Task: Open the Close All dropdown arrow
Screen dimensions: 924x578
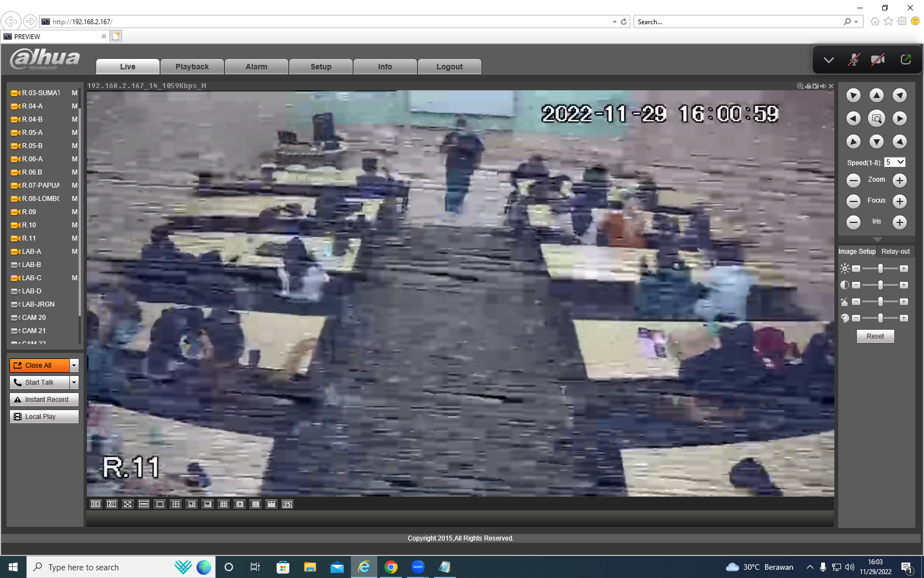Action: pos(74,366)
